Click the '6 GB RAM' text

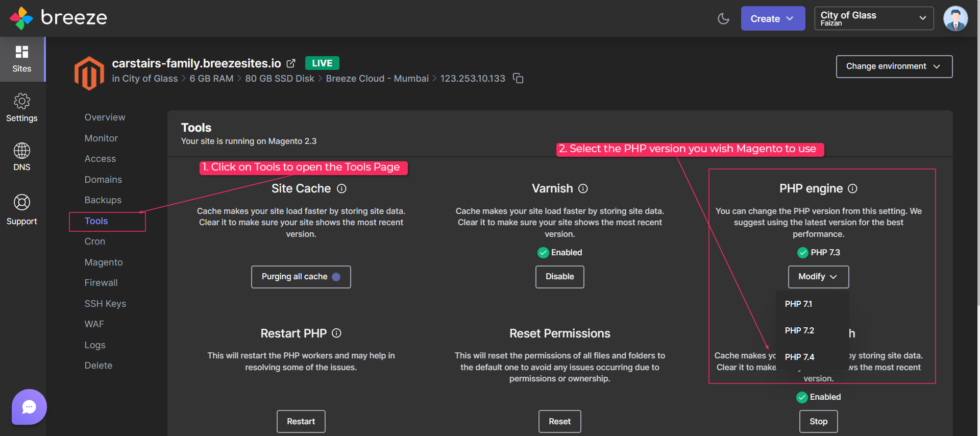click(211, 79)
